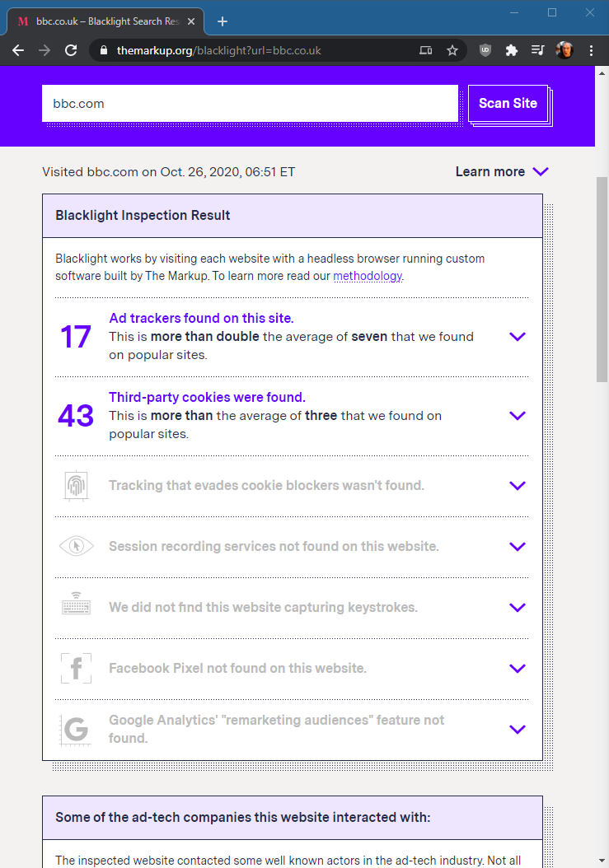Click the padlock site info icon
609x868 pixels.
104,50
